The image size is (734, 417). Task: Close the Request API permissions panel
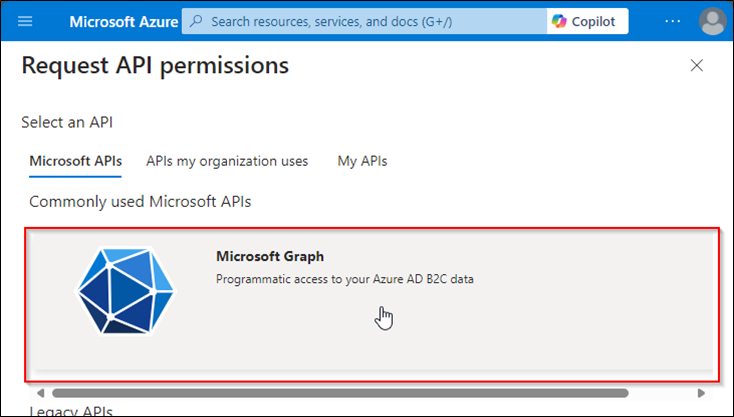[x=697, y=66]
